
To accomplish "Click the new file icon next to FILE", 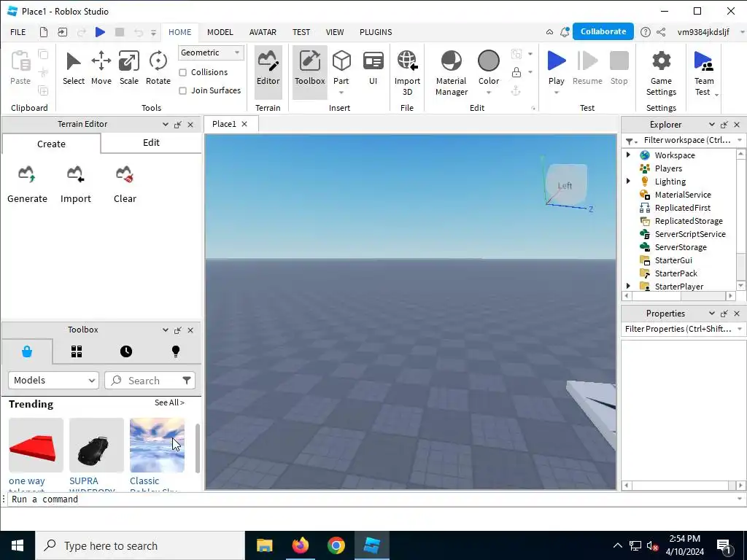I will pyautogui.click(x=43, y=32).
